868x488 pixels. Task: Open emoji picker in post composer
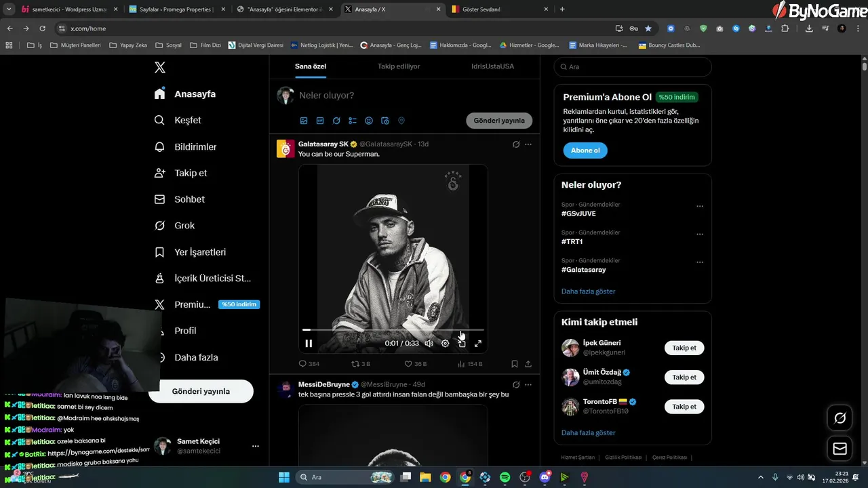tap(369, 121)
